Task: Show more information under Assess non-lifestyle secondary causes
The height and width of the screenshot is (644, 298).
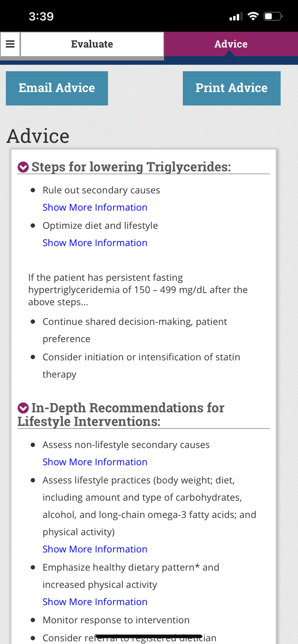Action: point(95,462)
